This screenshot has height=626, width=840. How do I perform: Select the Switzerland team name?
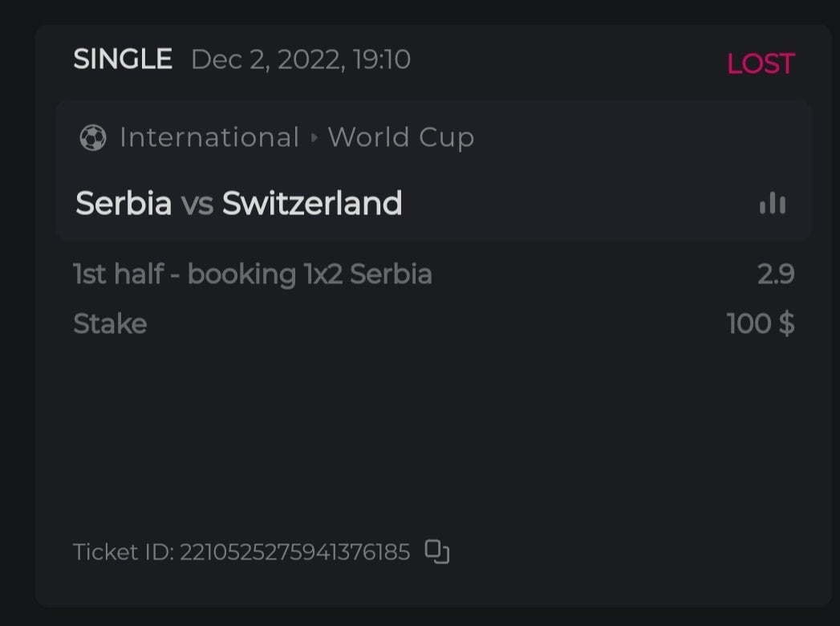click(312, 204)
